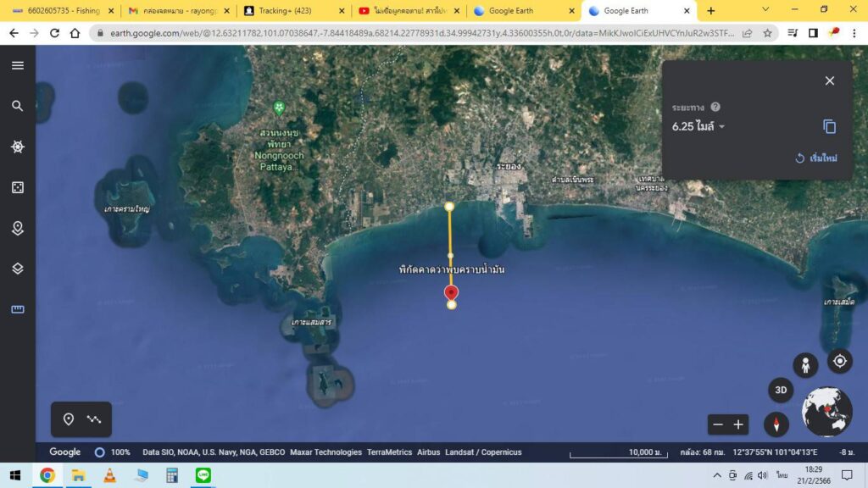
Task: Zoom out with the minus button
Action: click(718, 424)
